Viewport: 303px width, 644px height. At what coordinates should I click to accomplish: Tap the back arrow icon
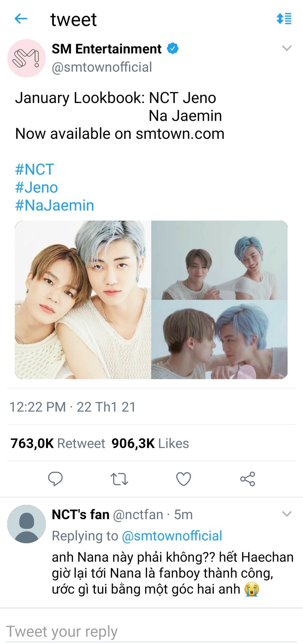21,19
